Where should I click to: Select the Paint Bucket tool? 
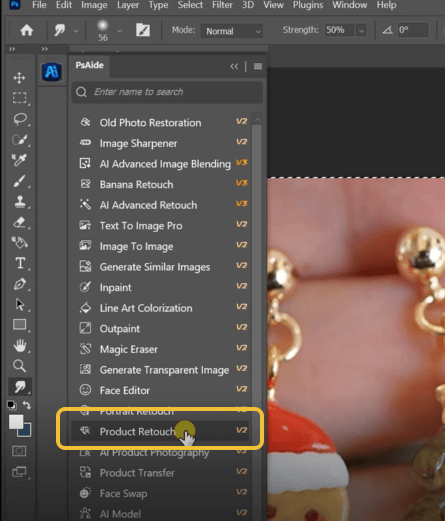19,243
